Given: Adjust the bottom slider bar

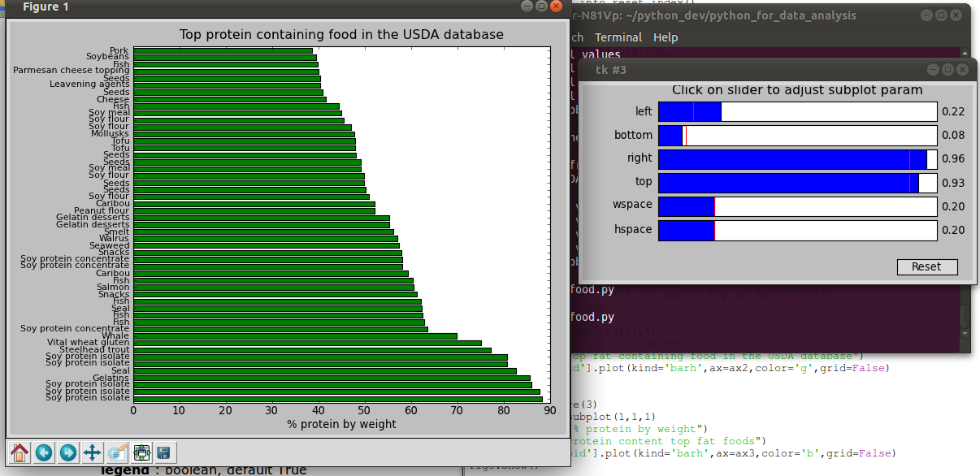Looking at the screenshot, I should tap(797, 136).
